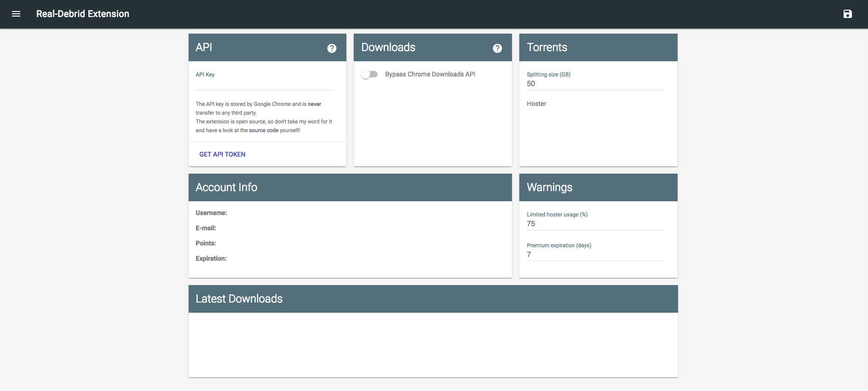Open help for the Downloads card
The height and width of the screenshot is (391, 868).
(497, 48)
